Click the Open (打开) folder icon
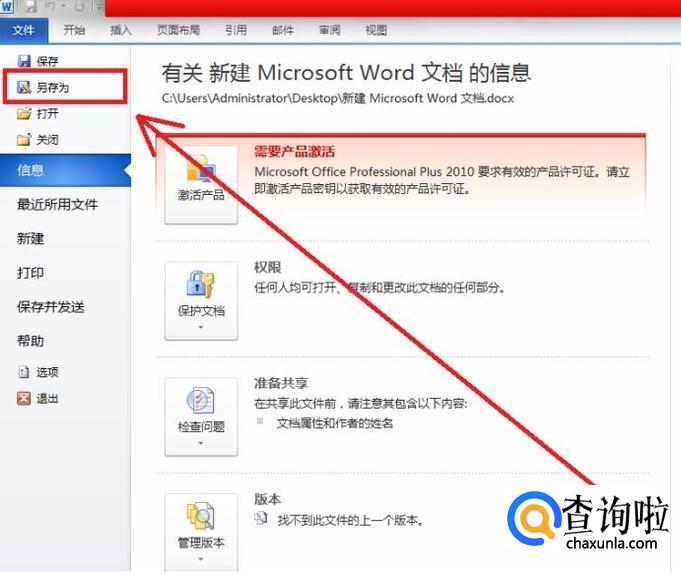The image size is (681, 574). [x=24, y=113]
